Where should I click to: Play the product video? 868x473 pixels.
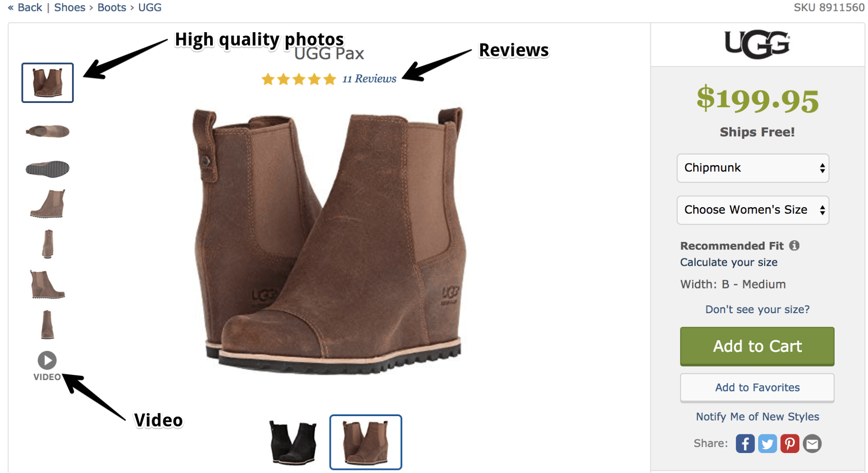pos(47,359)
